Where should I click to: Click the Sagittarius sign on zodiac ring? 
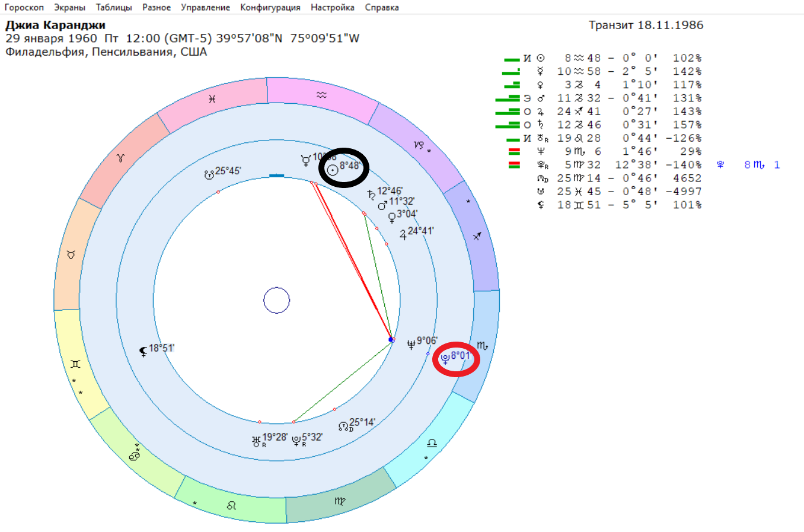coord(477,236)
